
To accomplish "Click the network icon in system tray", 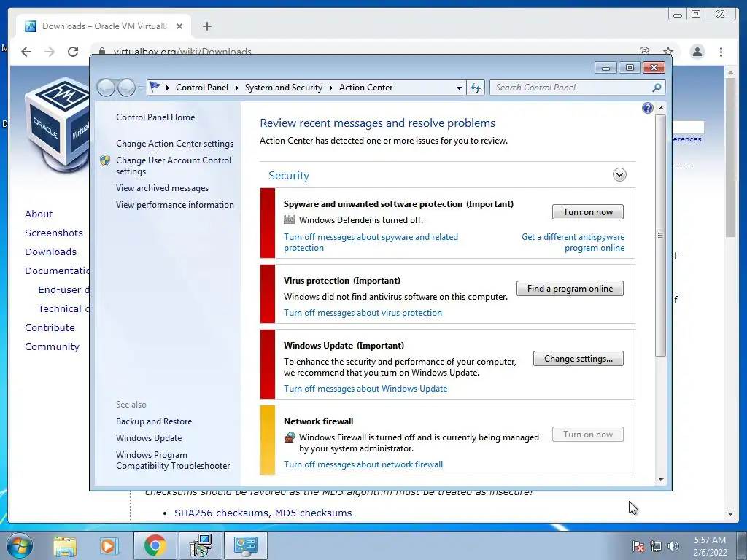I will pyautogui.click(x=656, y=545).
